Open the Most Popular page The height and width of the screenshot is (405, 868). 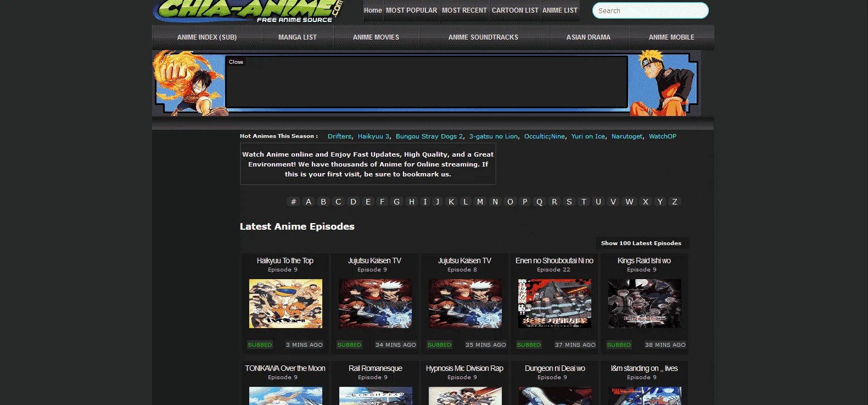click(411, 10)
